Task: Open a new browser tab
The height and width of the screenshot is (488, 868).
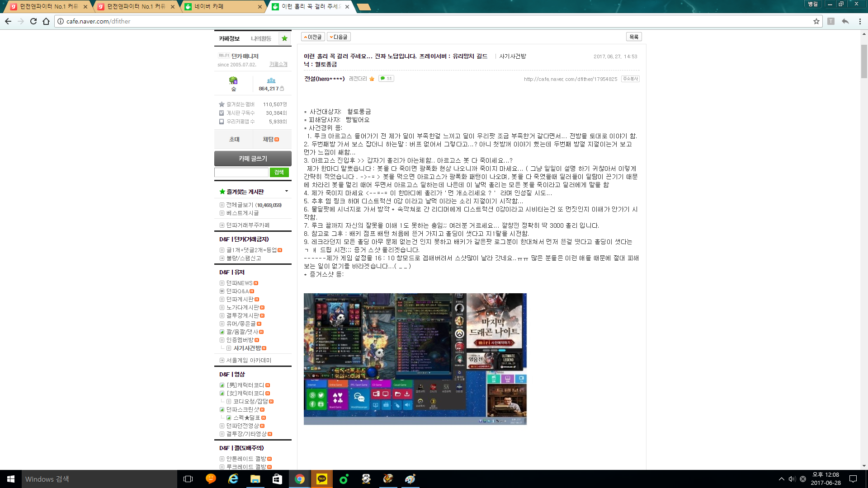Action: [363, 7]
